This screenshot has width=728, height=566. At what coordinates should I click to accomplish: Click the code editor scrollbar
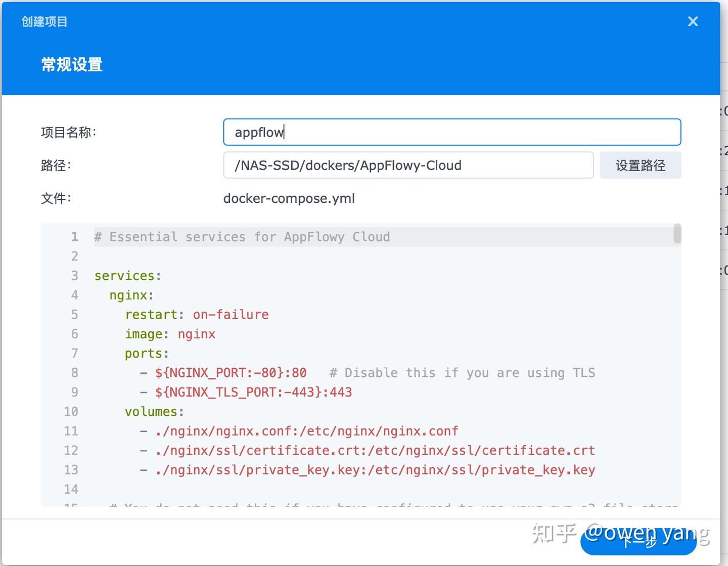pyautogui.click(x=678, y=235)
